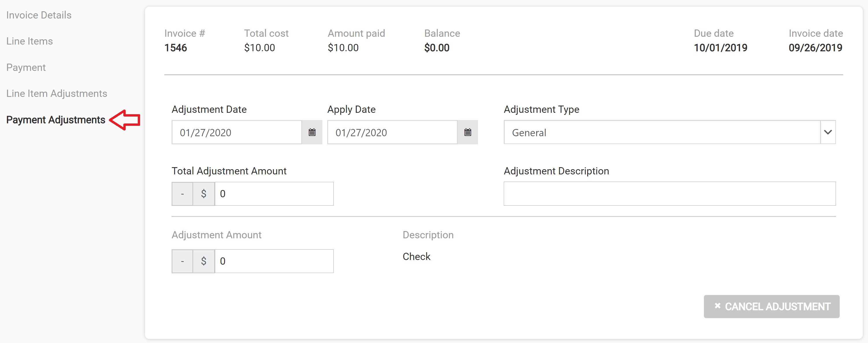The image size is (868, 343).
Task: Open the Apply Date calendar picker
Action: pyautogui.click(x=468, y=132)
